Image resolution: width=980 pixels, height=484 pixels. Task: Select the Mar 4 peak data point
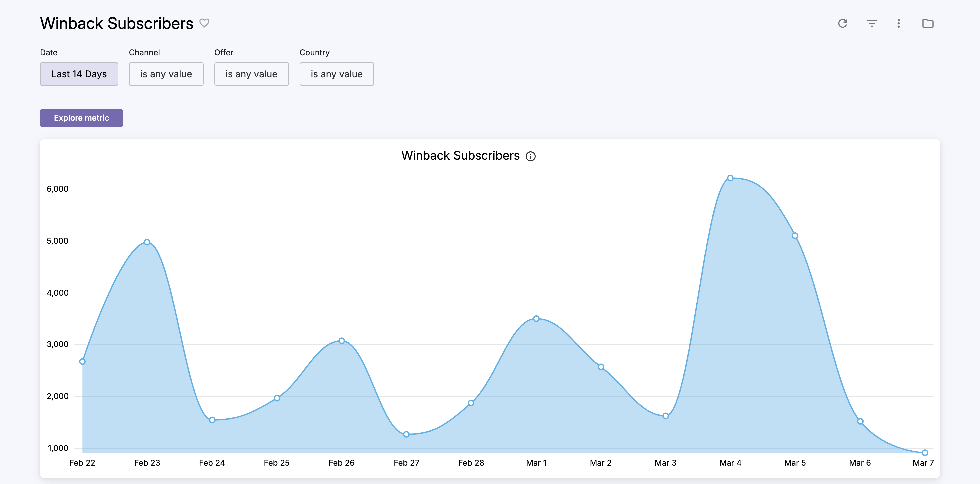[x=730, y=178]
